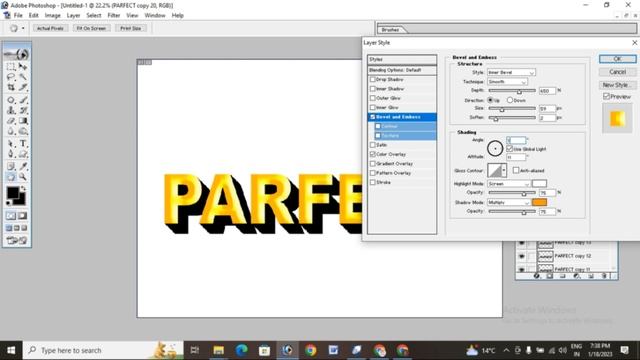Select the Crop tool
Viewport: 640px width, 360px height.
[x=11, y=87]
